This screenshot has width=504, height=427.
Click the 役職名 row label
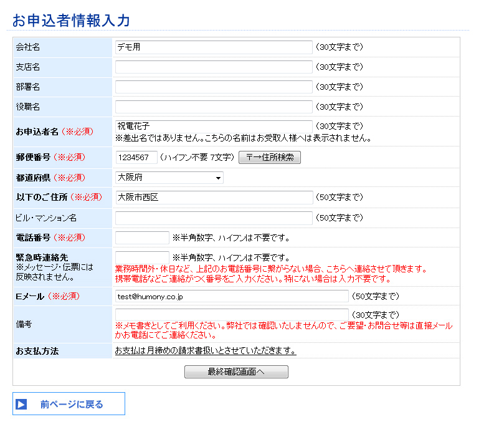(28, 107)
